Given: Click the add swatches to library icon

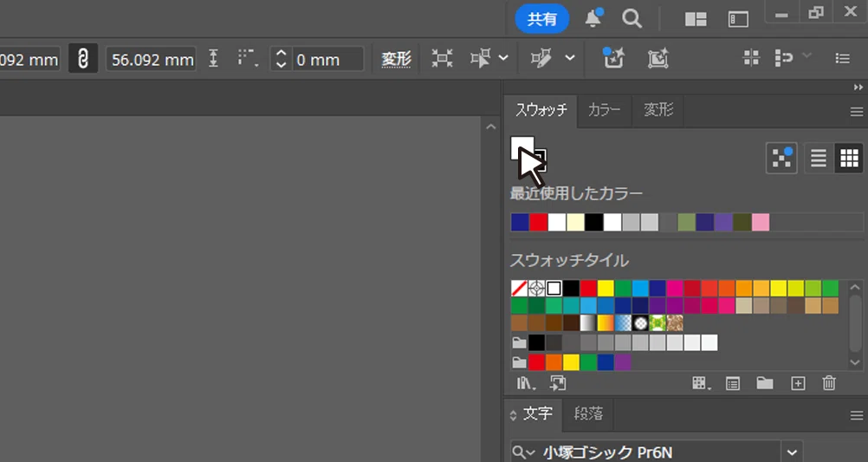Looking at the screenshot, I should [x=558, y=383].
